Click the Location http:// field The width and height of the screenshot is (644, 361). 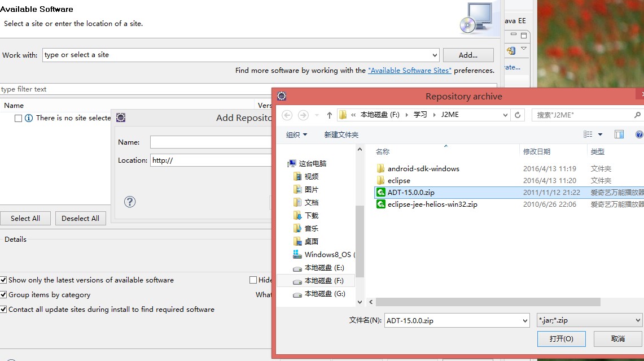(x=211, y=160)
